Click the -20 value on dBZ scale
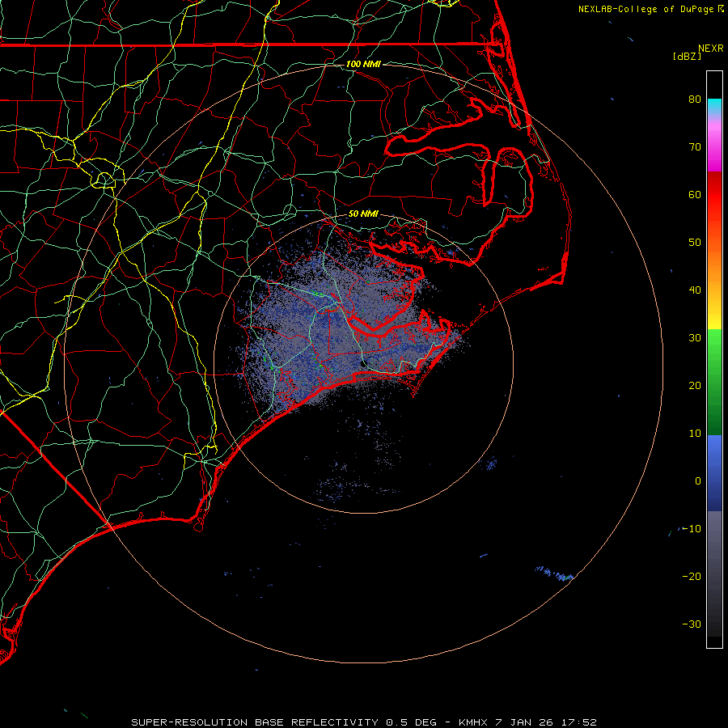This screenshot has width=728, height=728. click(692, 577)
